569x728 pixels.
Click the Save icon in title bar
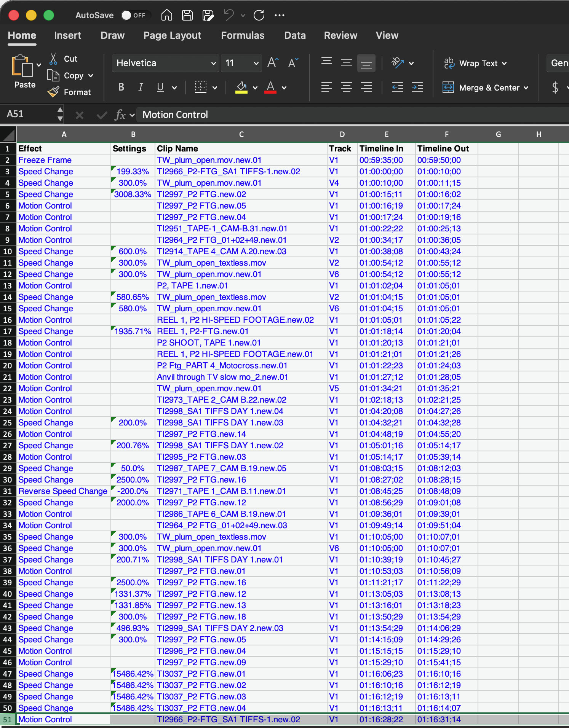(x=187, y=15)
